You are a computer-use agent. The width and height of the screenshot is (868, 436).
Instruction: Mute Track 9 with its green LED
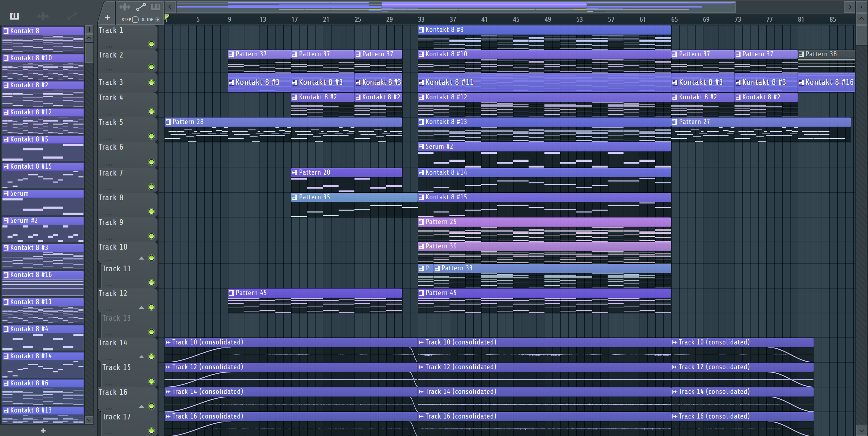pos(152,236)
